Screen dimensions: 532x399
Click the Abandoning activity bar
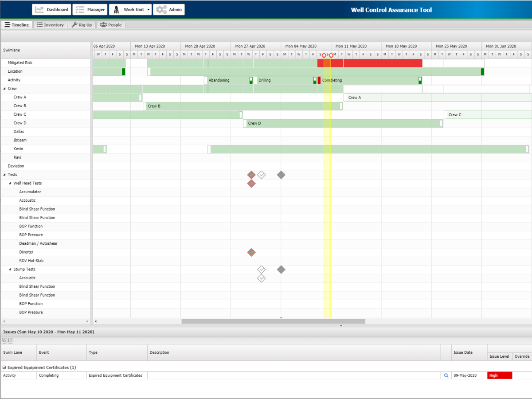coord(227,80)
